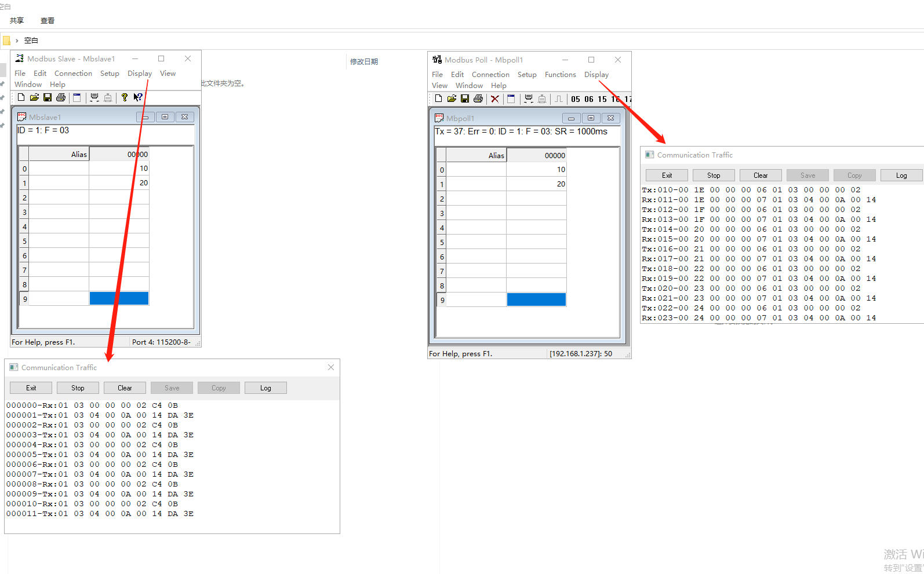The width and height of the screenshot is (924, 574).
Task: Click Log button in slave Communication Traffic
Action: [x=265, y=388]
